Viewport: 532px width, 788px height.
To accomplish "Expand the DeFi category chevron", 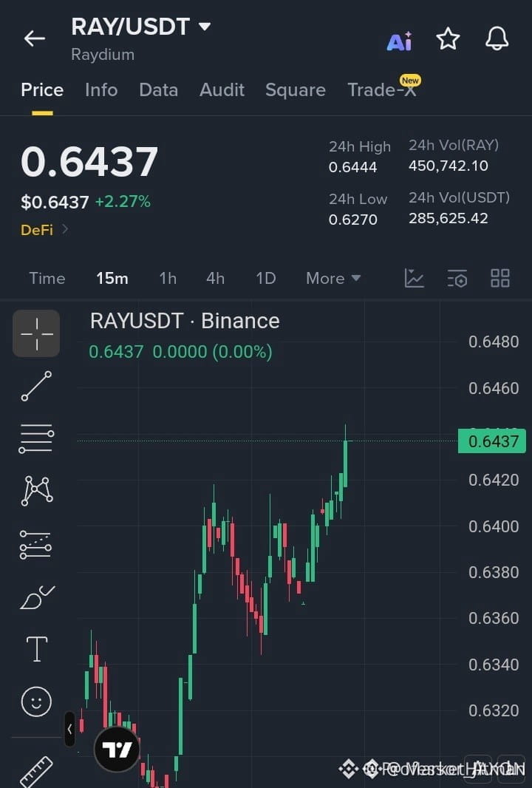I will [x=65, y=229].
